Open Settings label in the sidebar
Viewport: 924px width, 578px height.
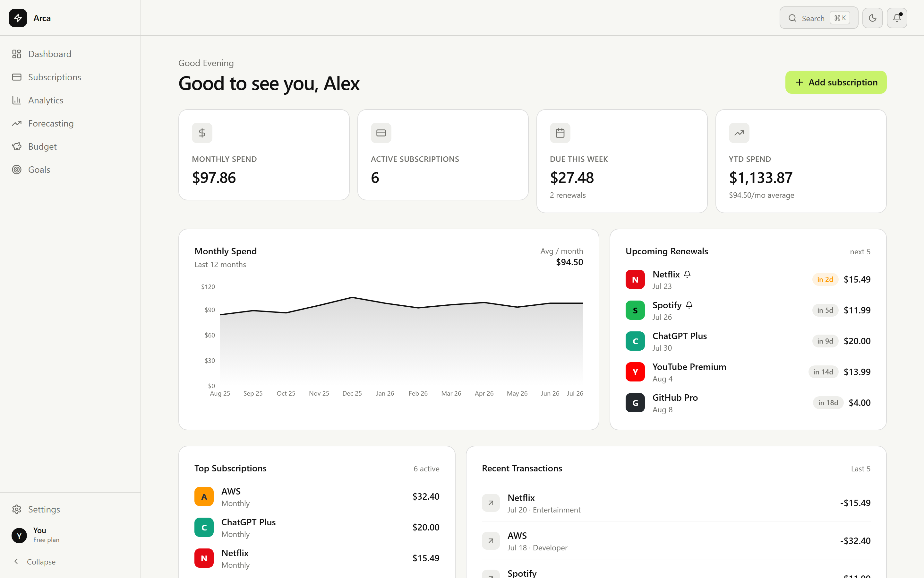(44, 509)
